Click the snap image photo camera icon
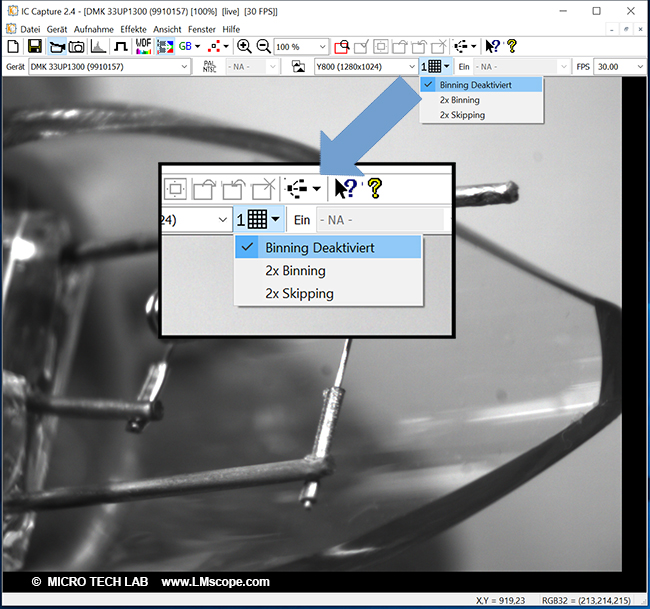Viewport: 650px width, 609px height. (77, 47)
